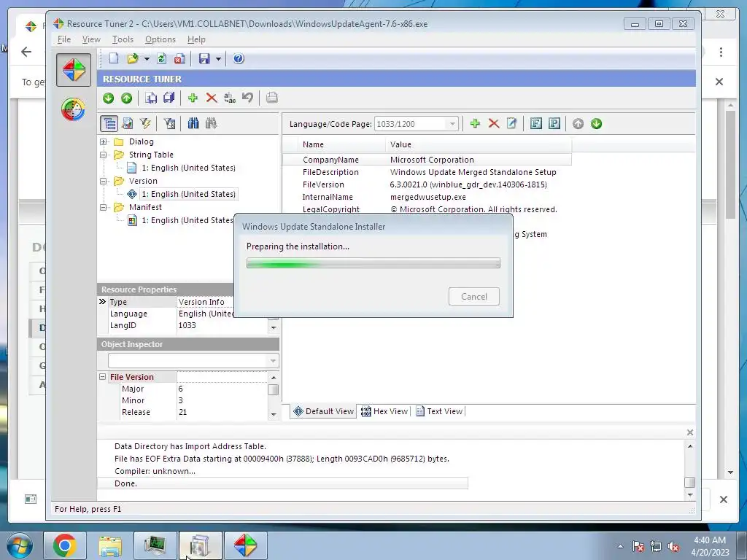
Task: Open the Language/Code Page combo box
Action: tap(417, 124)
